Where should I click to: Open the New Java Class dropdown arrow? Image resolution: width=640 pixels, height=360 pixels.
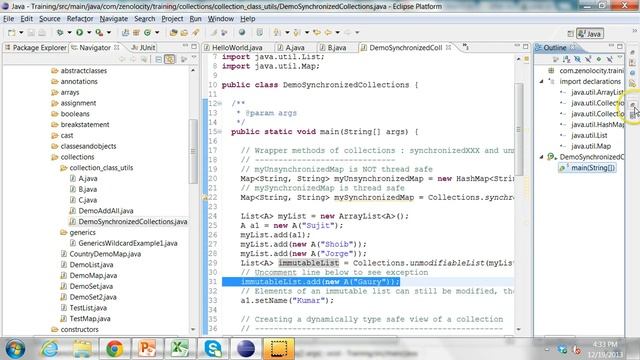coord(157,33)
